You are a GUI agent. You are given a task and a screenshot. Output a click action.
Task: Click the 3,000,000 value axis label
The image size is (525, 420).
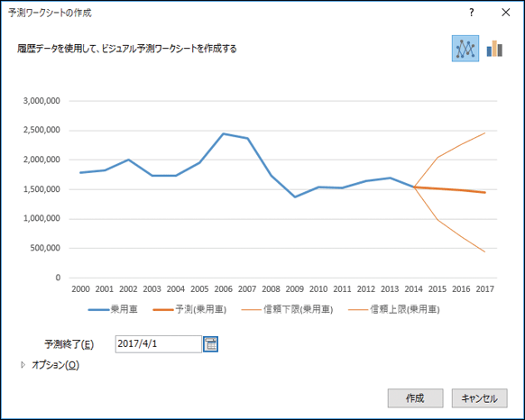[41, 101]
